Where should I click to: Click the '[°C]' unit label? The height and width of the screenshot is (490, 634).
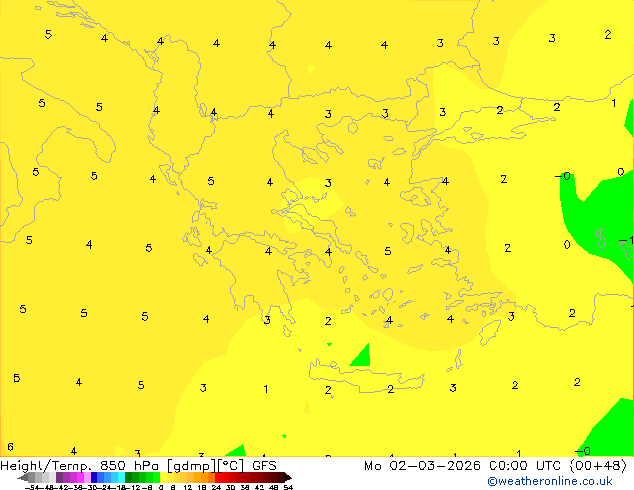[231, 466]
